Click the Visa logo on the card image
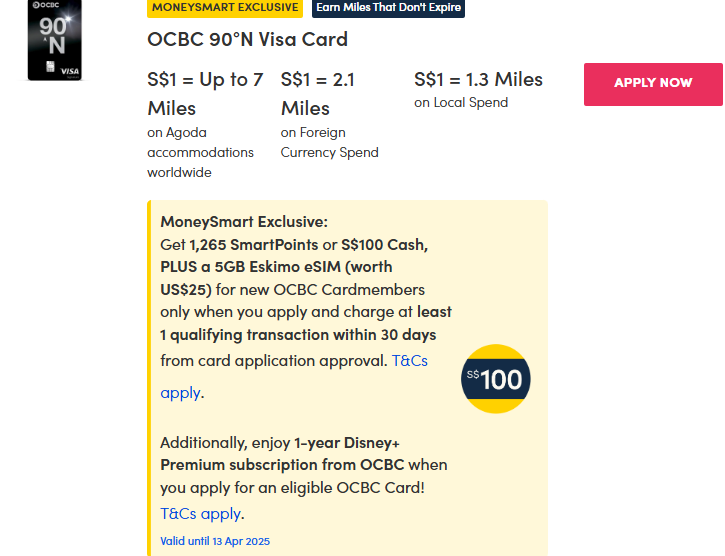The height and width of the screenshot is (556, 725). pyautogui.click(x=70, y=71)
